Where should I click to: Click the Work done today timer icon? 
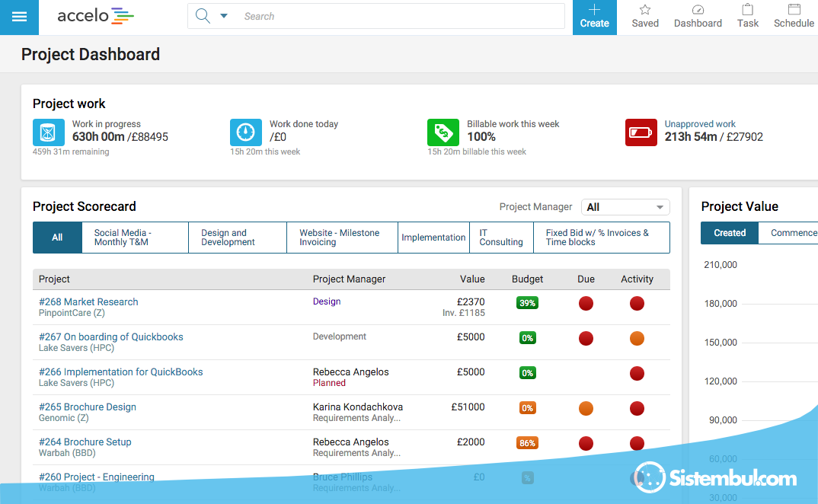click(246, 132)
